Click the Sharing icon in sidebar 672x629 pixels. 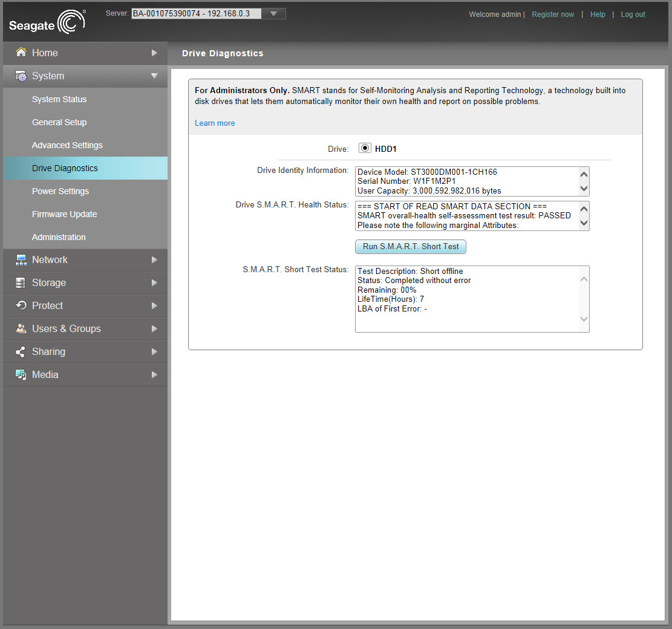coord(20,352)
